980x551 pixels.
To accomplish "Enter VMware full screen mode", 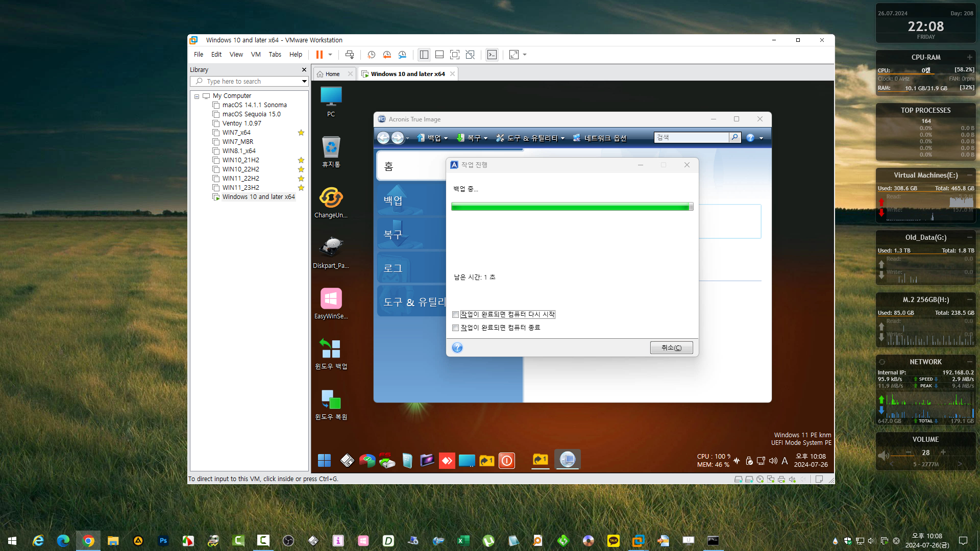I will (x=455, y=55).
